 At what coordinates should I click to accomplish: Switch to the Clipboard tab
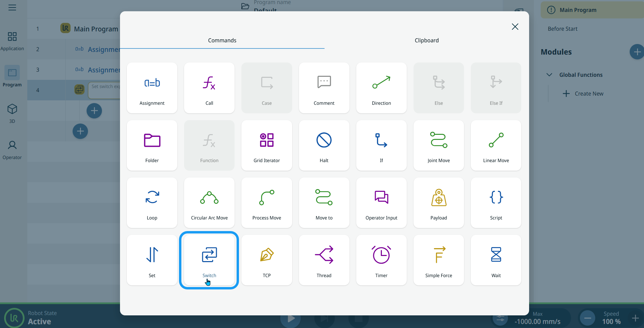click(426, 40)
